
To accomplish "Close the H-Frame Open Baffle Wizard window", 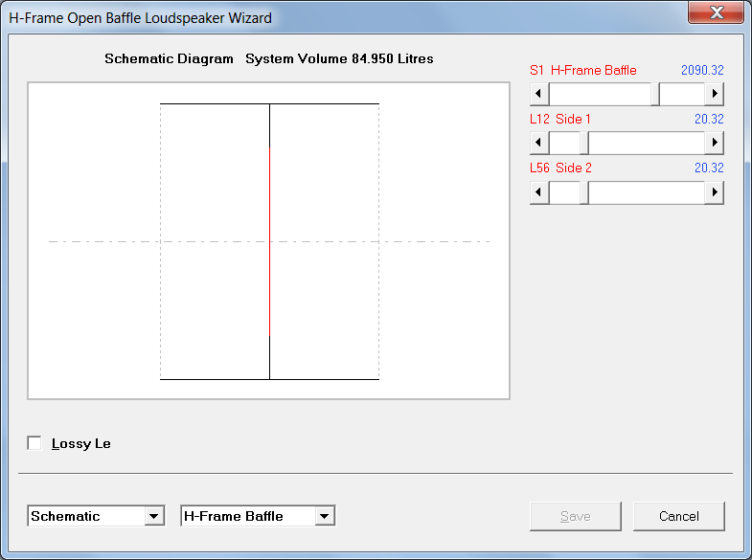I will [716, 12].
